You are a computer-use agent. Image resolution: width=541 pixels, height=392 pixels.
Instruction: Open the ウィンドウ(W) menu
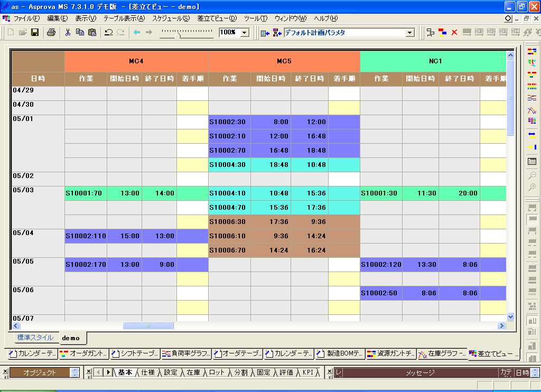291,18
